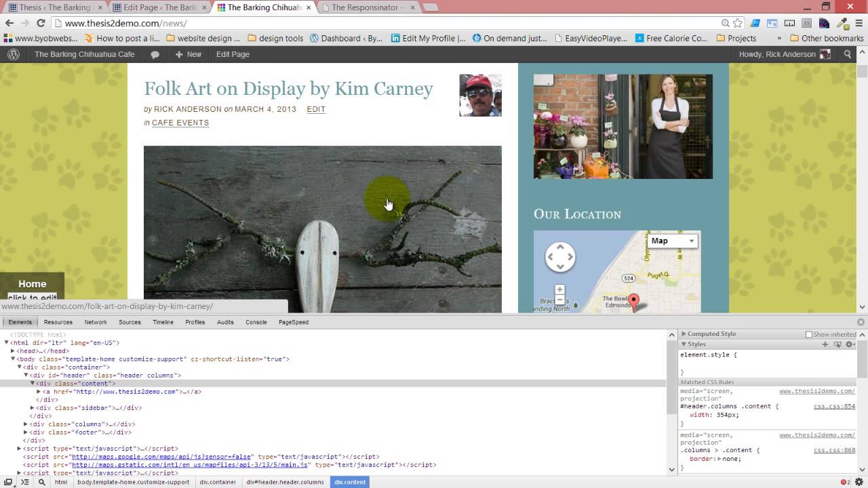Viewport: 868px width, 488px height.
Task: Toggle element state icon in Styles header
Action: pyautogui.click(x=837, y=344)
